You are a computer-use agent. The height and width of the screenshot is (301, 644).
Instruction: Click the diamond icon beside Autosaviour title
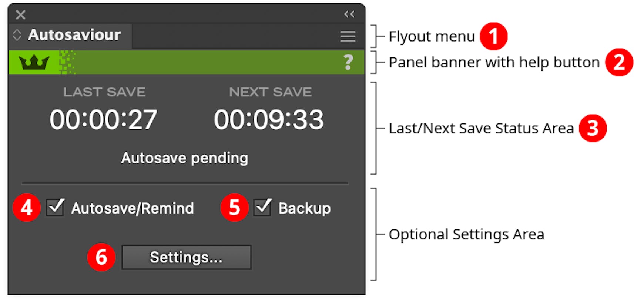(x=17, y=34)
